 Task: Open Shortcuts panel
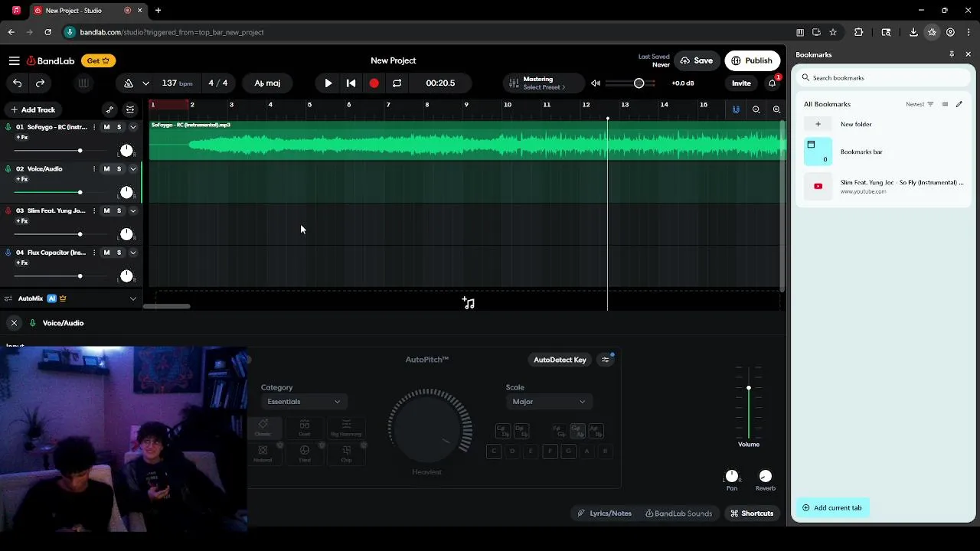coord(752,514)
